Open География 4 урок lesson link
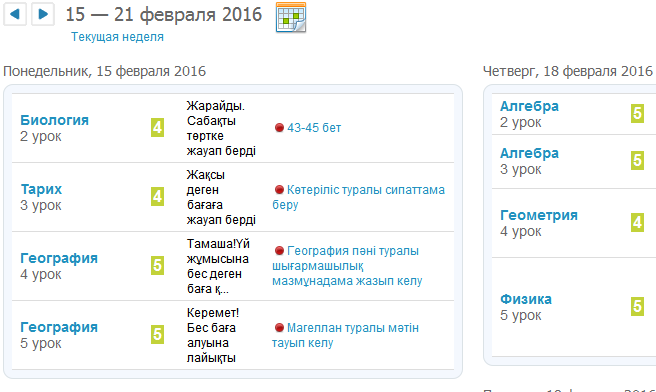656x392 pixels. pos(59,258)
